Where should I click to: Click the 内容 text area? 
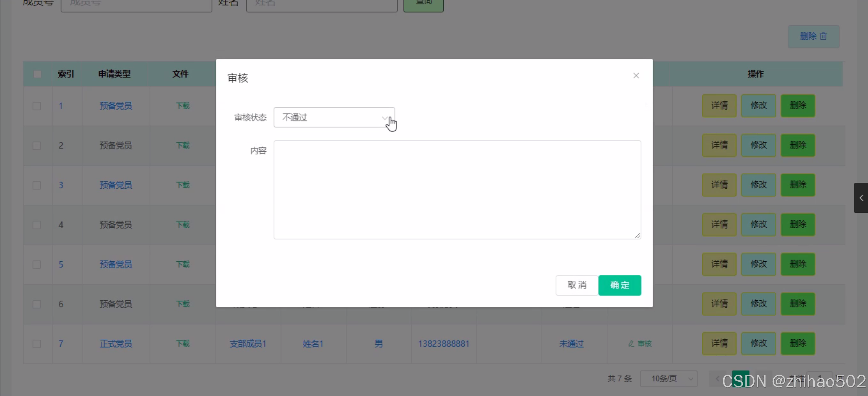(x=457, y=190)
